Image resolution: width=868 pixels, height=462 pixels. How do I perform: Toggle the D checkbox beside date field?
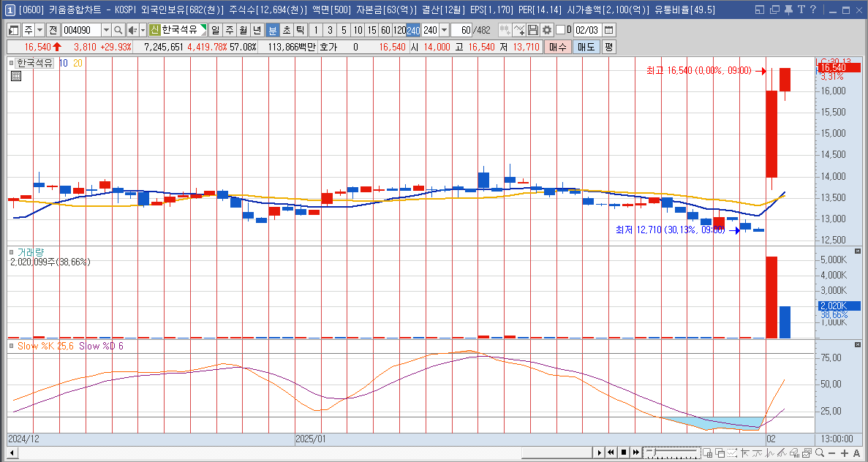click(560, 30)
